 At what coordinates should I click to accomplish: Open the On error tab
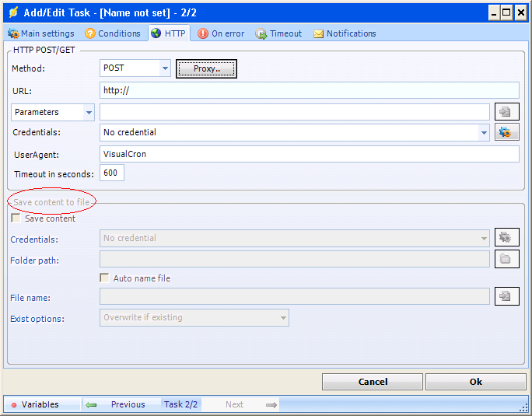pyautogui.click(x=221, y=33)
